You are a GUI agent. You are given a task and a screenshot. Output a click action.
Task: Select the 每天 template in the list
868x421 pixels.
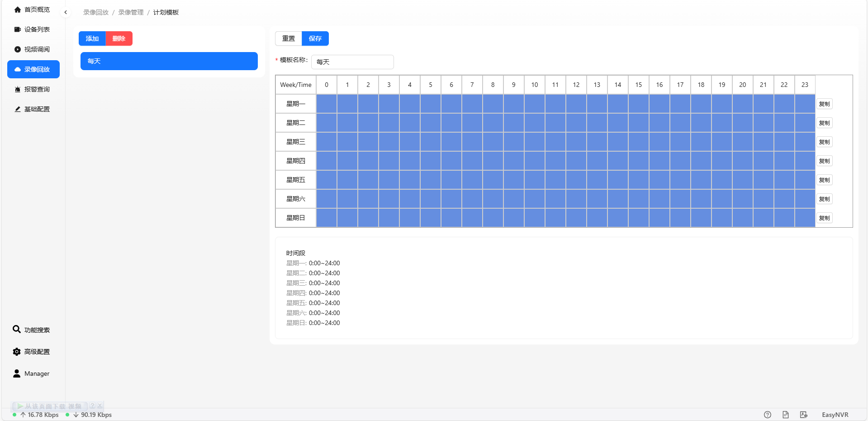pyautogui.click(x=169, y=61)
